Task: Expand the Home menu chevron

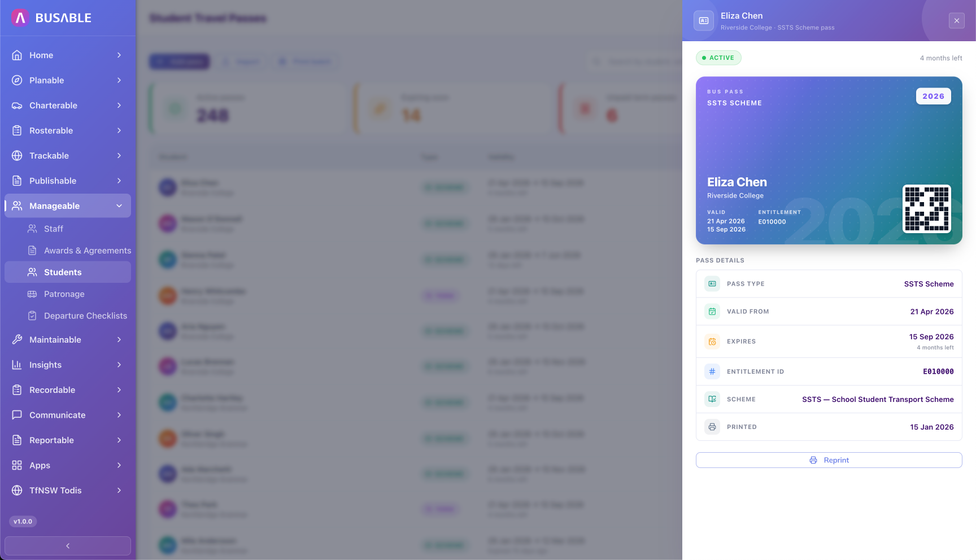Action: tap(119, 55)
